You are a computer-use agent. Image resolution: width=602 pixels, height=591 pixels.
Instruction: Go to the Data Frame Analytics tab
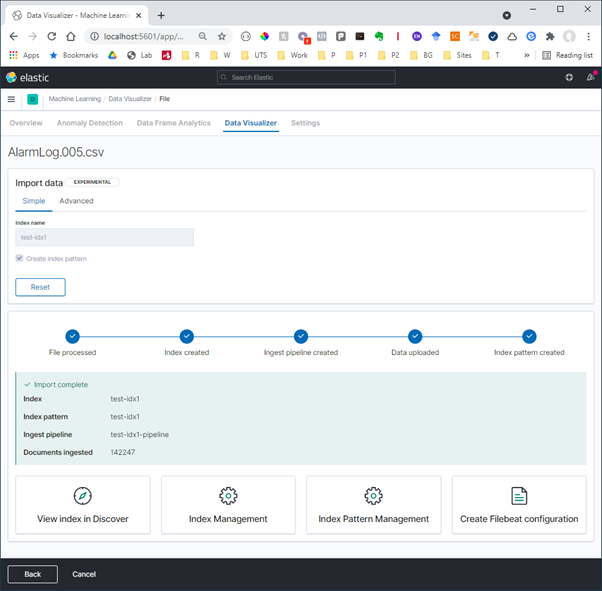173,123
